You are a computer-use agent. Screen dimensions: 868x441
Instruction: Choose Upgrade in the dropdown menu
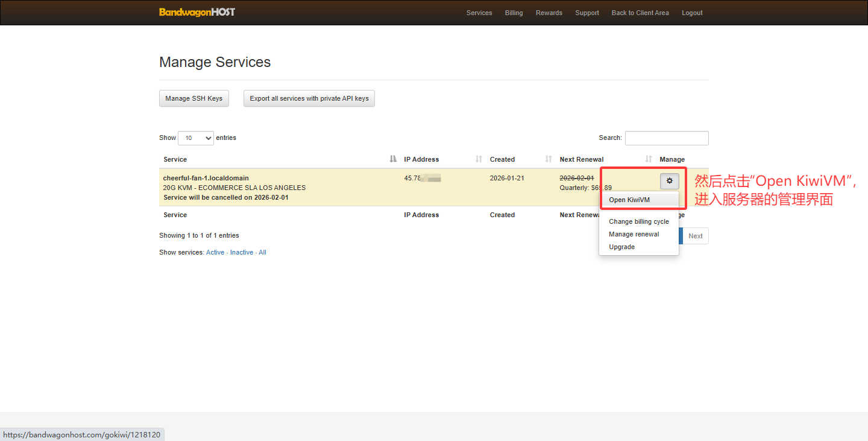click(621, 247)
